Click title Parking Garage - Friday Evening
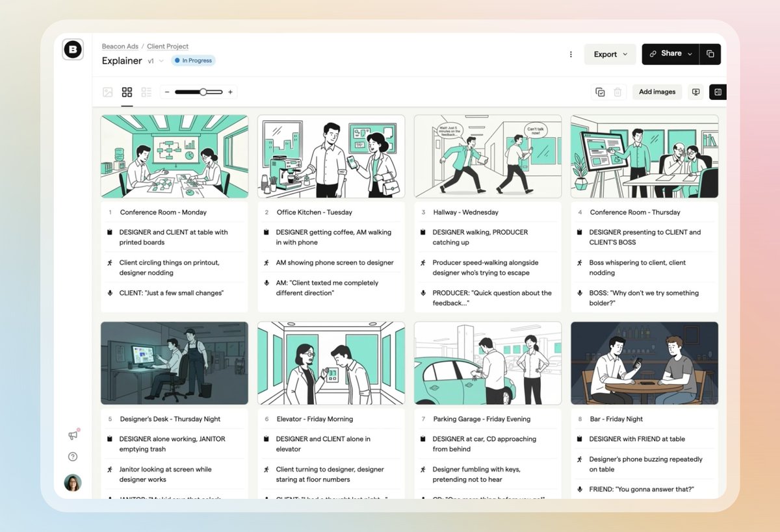 (x=482, y=419)
